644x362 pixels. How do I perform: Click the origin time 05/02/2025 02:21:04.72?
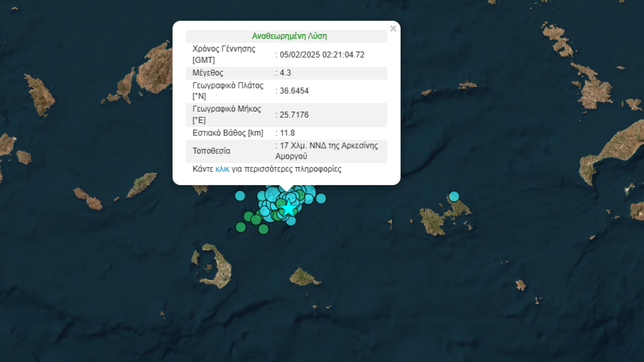coord(322,55)
